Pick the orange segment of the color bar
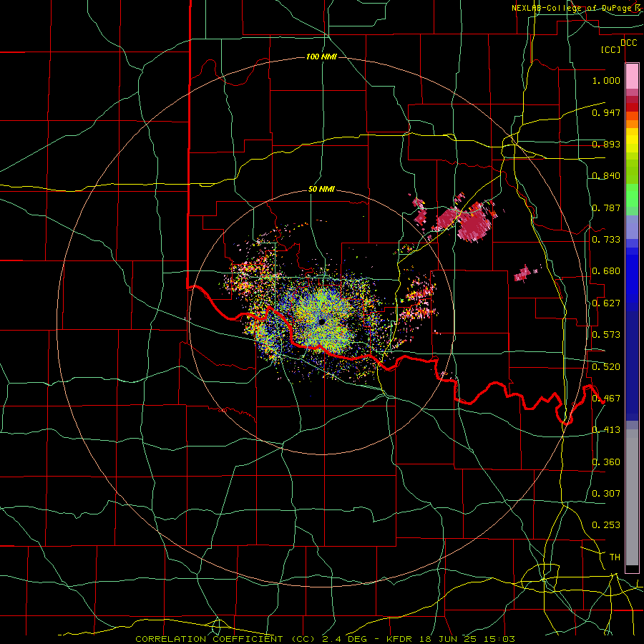The width and height of the screenshot is (644, 644). point(632,124)
